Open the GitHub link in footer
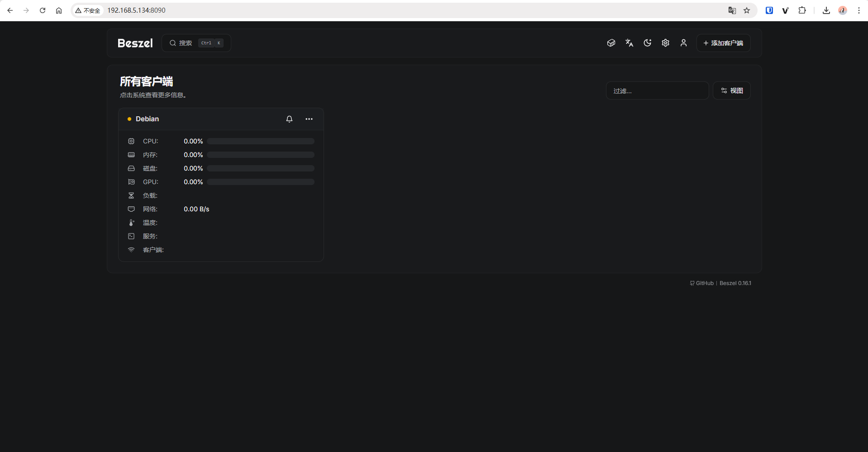This screenshot has width=868, height=452. point(702,283)
